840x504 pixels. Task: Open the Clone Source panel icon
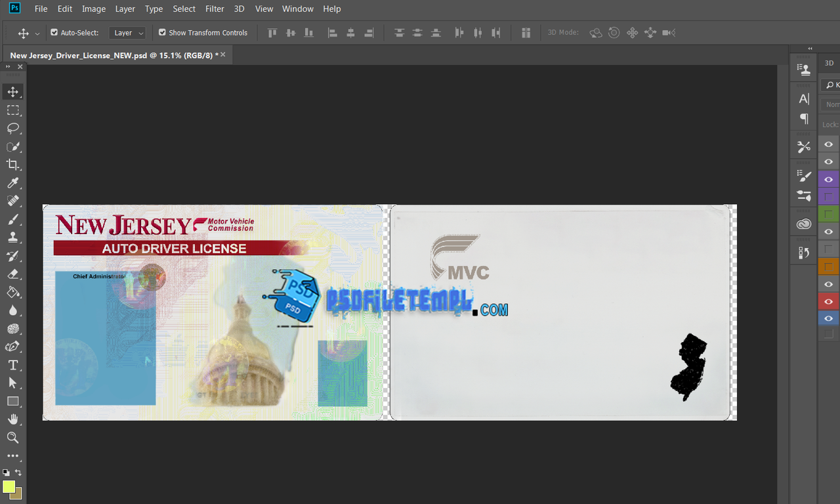click(804, 69)
